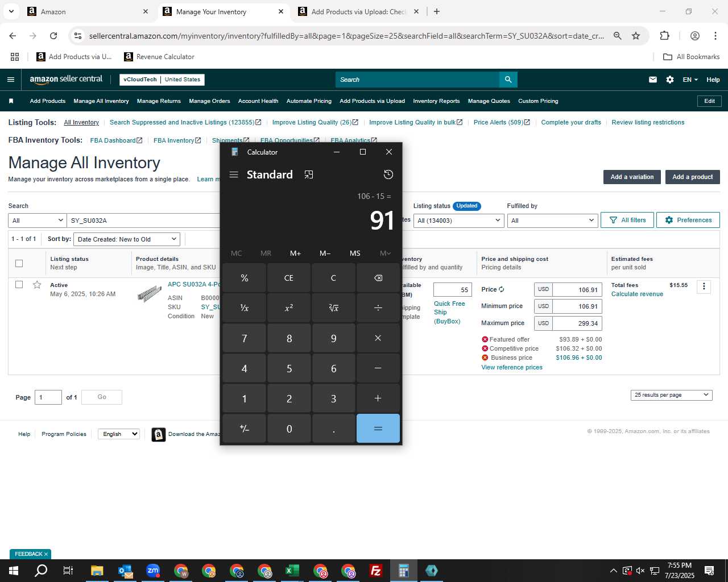This screenshot has width=728, height=582.
Task: Open Automate Pricing menu item
Action: coord(309,101)
